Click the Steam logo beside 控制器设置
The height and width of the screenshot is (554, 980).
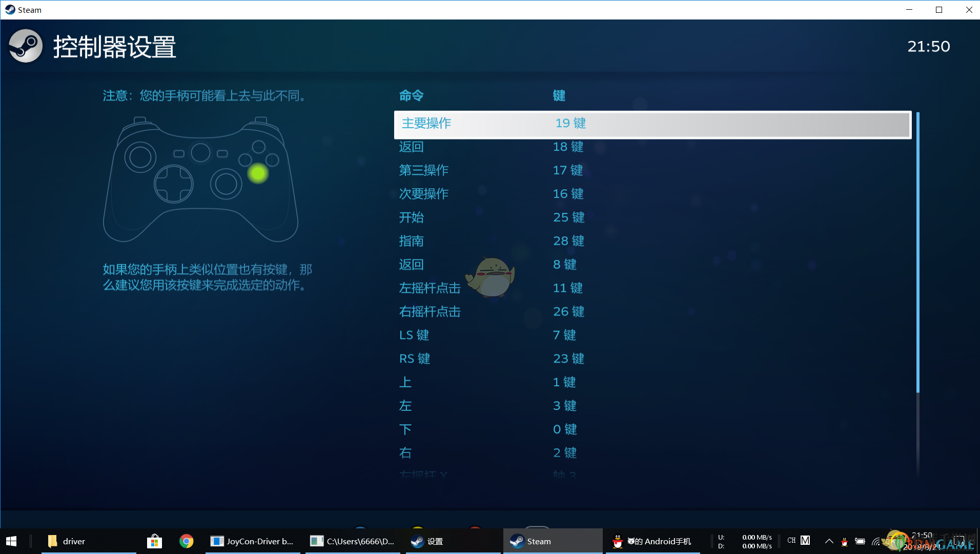click(x=26, y=46)
